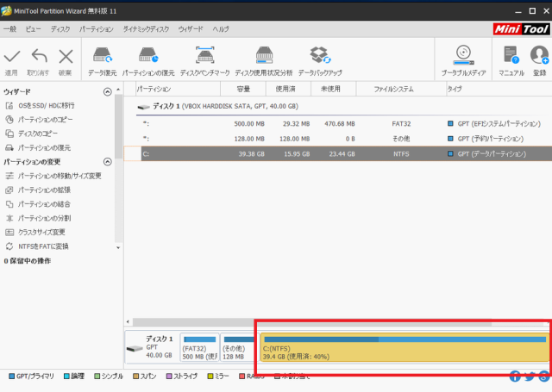This screenshot has width=552, height=392.
Task: Click the partition list left-scroll arrow
Action: pos(128,321)
